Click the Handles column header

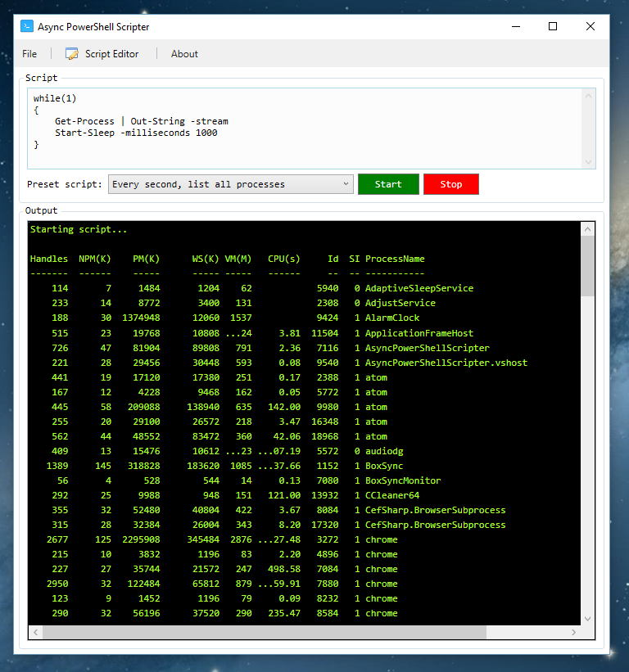[x=49, y=259]
